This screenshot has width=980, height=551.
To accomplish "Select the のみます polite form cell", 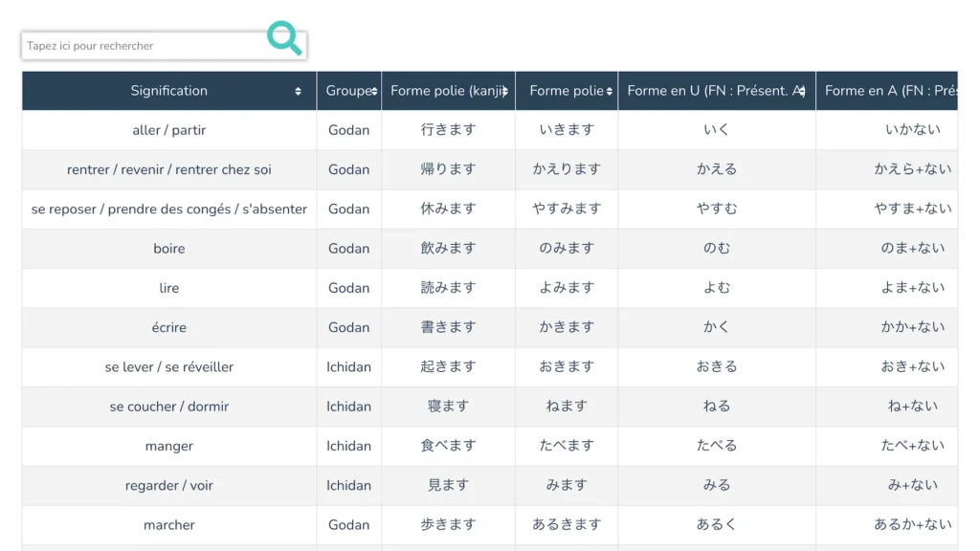I will pos(567,249).
